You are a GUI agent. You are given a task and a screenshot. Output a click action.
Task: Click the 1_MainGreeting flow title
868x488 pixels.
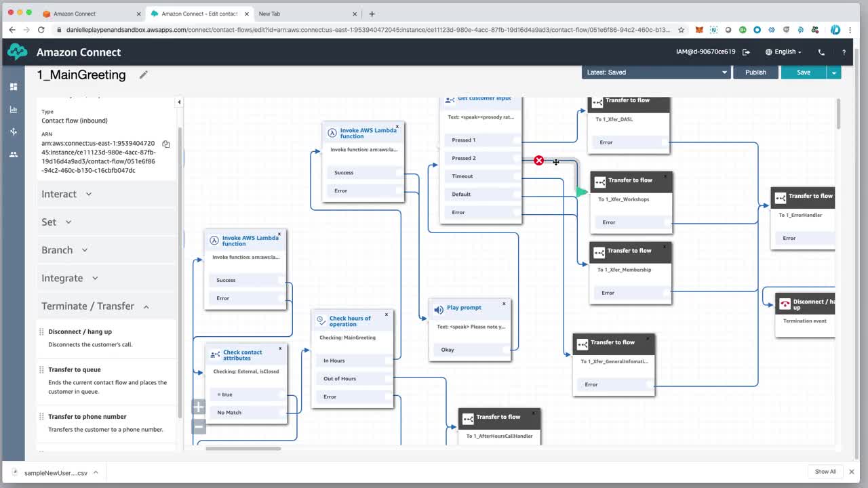point(81,75)
